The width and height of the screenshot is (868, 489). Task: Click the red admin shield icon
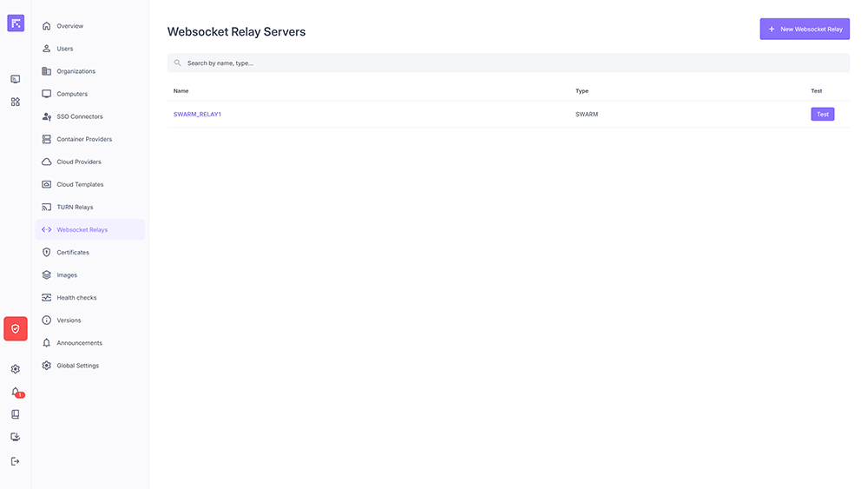16,329
